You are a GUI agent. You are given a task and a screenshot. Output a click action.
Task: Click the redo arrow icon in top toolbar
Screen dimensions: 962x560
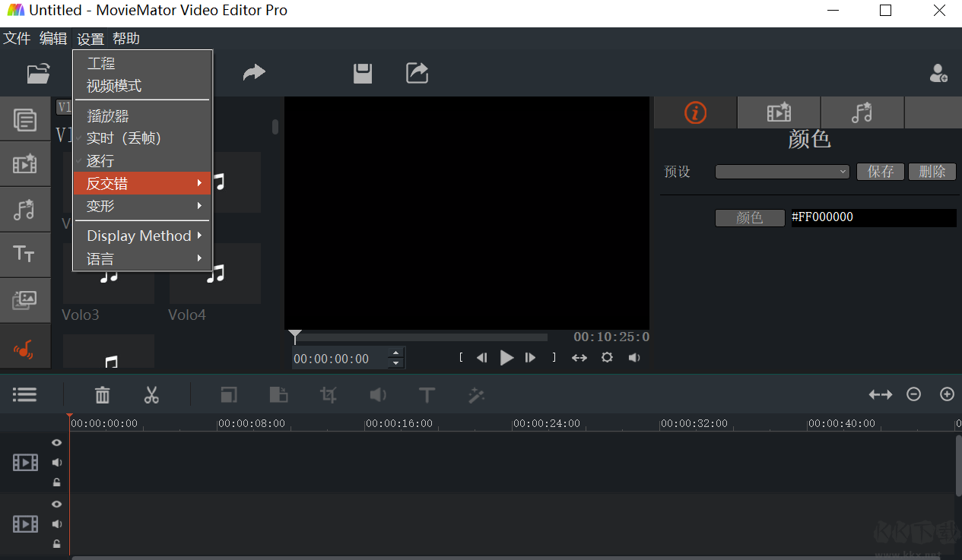254,73
